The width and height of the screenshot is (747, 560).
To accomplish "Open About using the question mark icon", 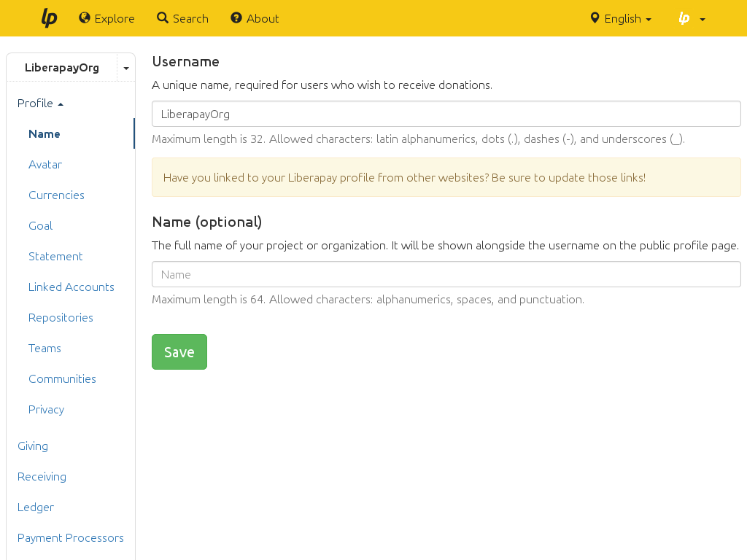I will [x=235, y=18].
